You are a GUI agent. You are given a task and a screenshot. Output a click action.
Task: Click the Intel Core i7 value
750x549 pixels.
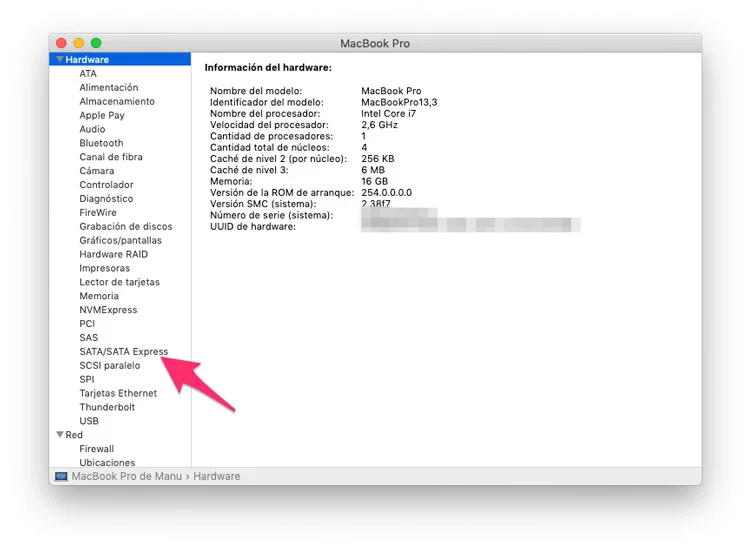coord(388,113)
